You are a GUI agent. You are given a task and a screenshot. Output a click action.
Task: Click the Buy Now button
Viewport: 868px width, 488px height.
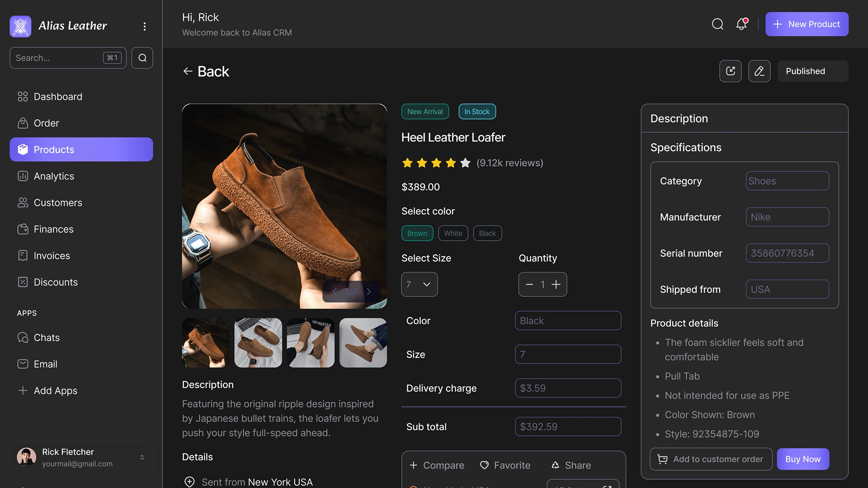pyautogui.click(x=803, y=459)
